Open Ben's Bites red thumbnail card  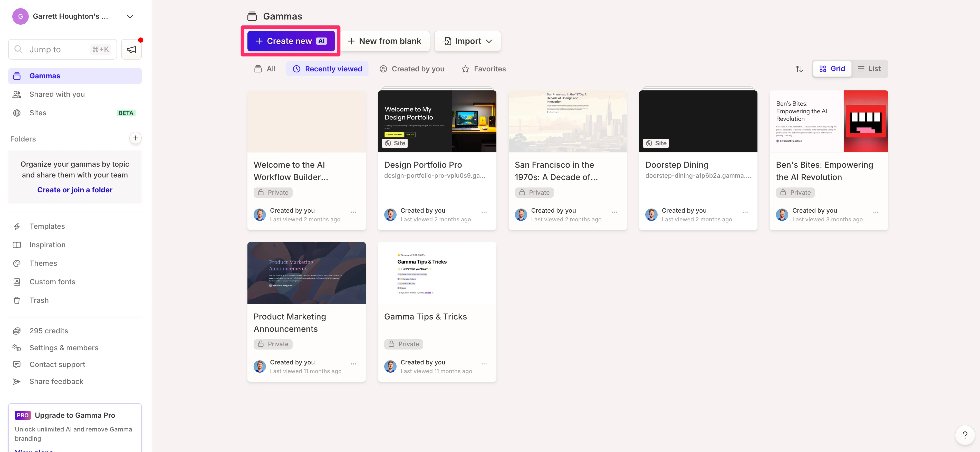[x=828, y=121]
